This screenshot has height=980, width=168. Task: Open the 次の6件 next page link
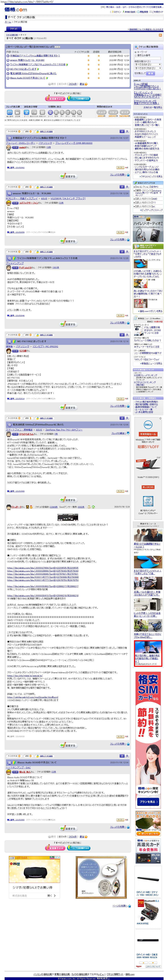click(x=72, y=84)
